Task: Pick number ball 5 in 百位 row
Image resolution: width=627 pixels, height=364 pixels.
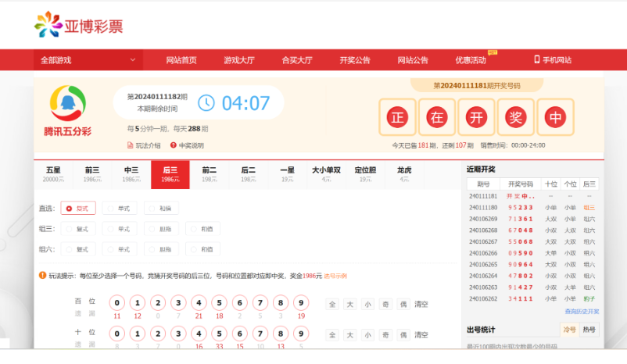Action: coord(219,303)
